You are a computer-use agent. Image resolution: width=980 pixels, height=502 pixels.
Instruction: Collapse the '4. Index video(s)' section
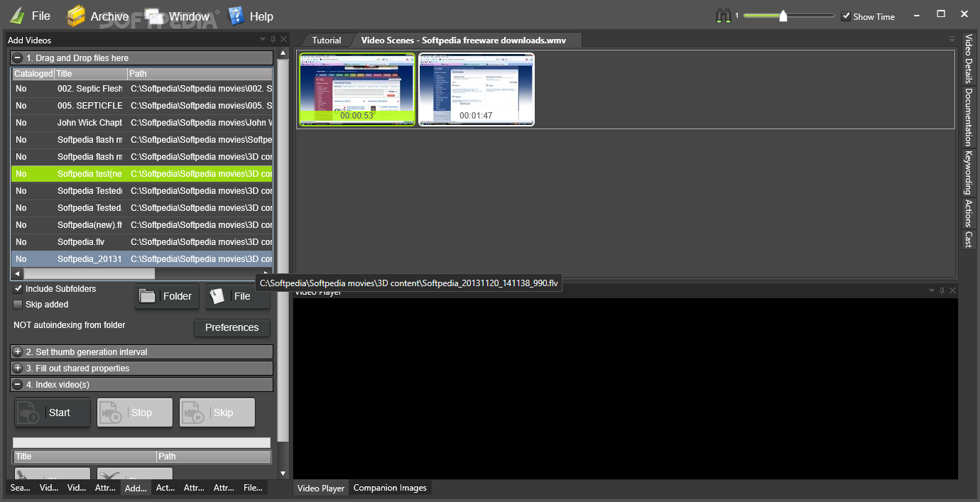[x=17, y=385]
